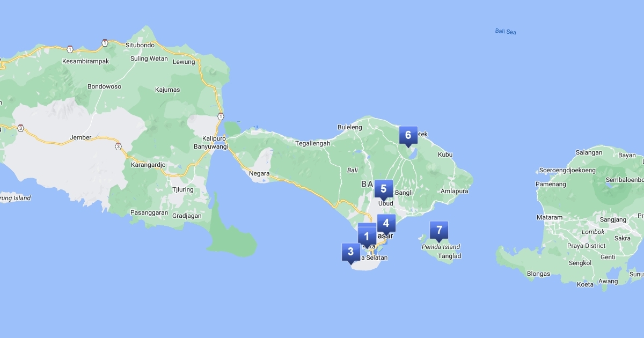Viewport: 644px width, 338px height.
Task: Click route 3 shield near Karangardjo
Action: click(118, 146)
